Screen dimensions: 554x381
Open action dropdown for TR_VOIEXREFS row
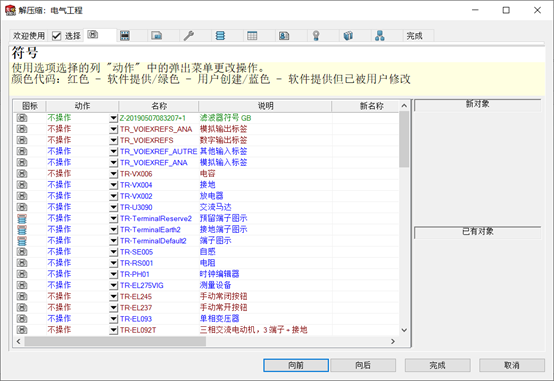[113, 140]
